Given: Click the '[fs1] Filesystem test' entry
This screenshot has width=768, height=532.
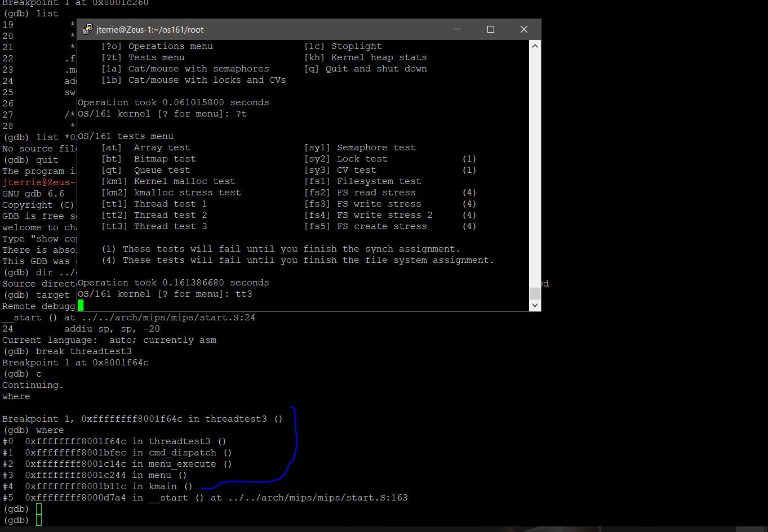Looking at the screenshot, I should [x=363, y=181].
